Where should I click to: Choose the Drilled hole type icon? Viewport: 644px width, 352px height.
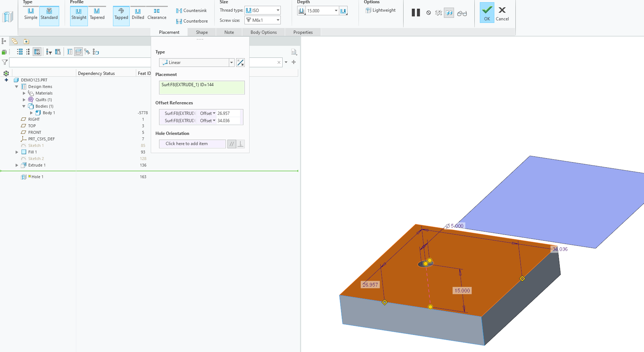(x=138, y=14)
